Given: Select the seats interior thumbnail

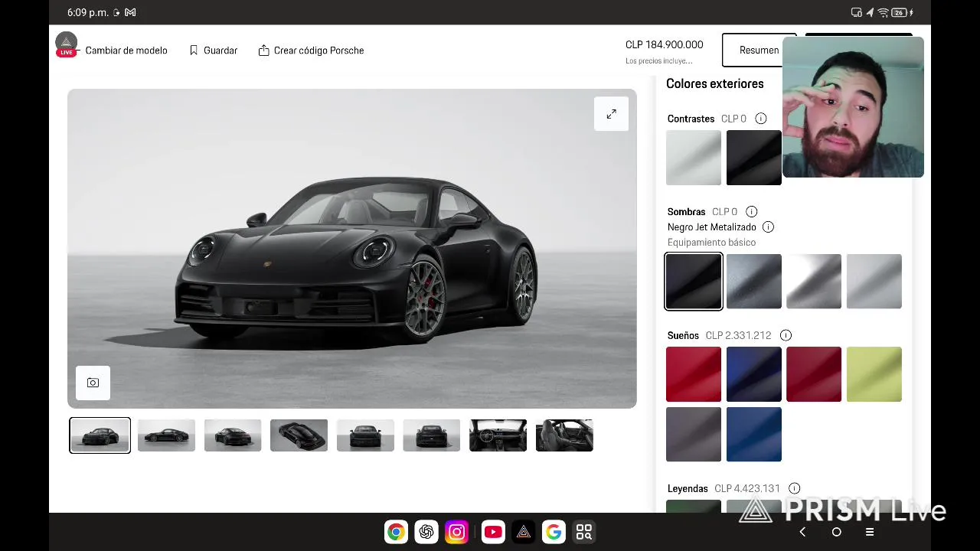Looking at the screenshot, I should pos(564,435).
